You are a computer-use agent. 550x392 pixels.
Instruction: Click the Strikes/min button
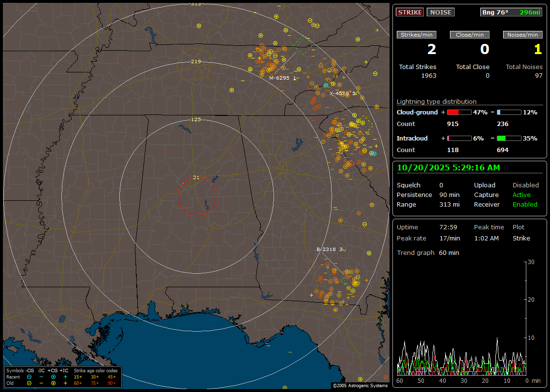(x=417, y=35)
